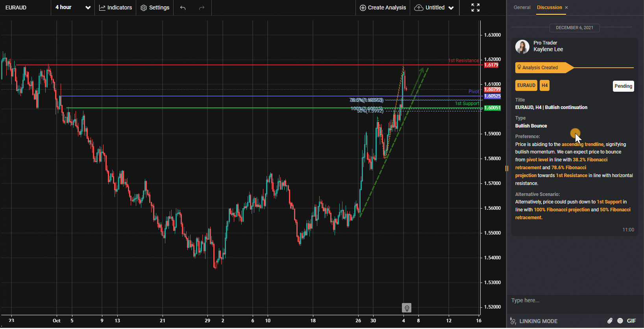Click the 1st Resistance link in preference
644x329 pixels.
pos(572,176)
